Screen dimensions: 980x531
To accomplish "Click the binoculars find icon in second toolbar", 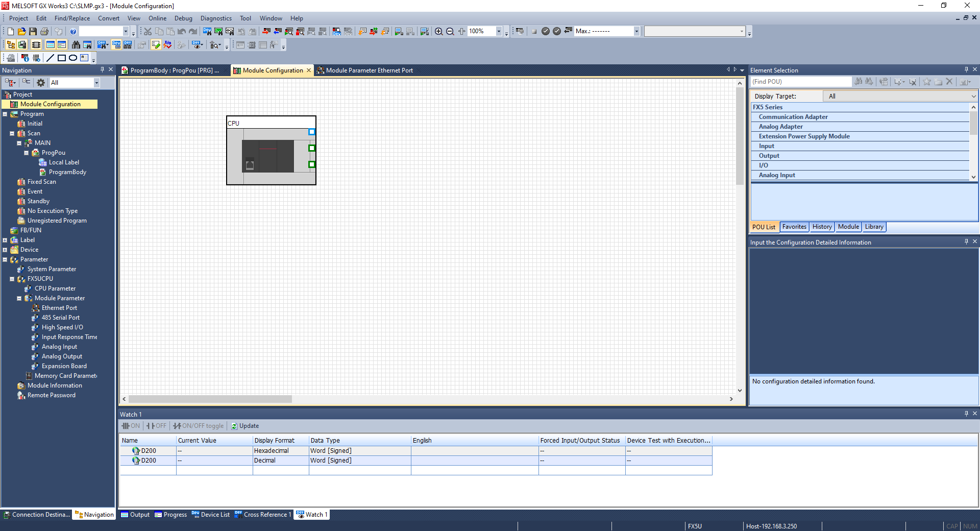I will 76,44.
